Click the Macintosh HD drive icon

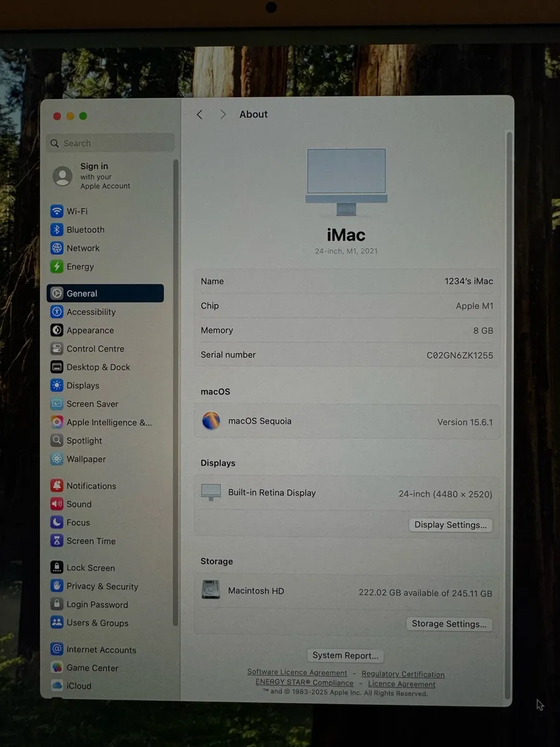pos(211,590)
